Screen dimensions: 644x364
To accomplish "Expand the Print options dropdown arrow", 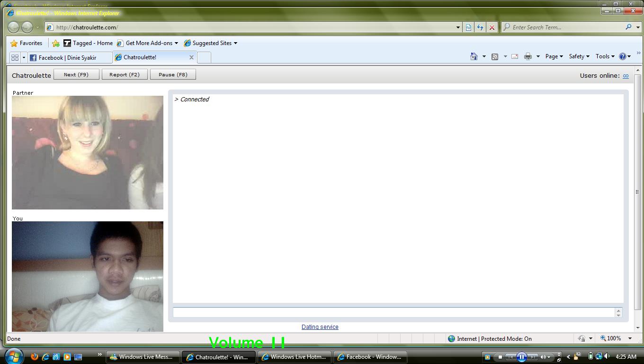I will 538,56.
